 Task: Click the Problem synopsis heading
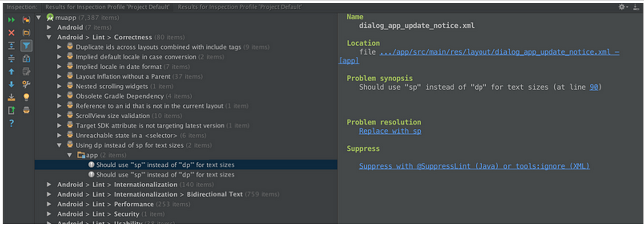click(380, 78)
